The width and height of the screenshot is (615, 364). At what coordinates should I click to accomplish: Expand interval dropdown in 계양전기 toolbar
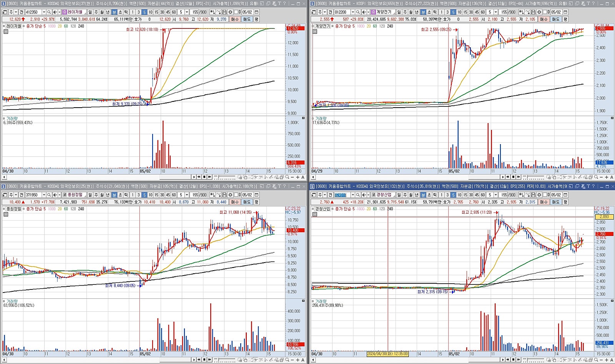[495, 12]
